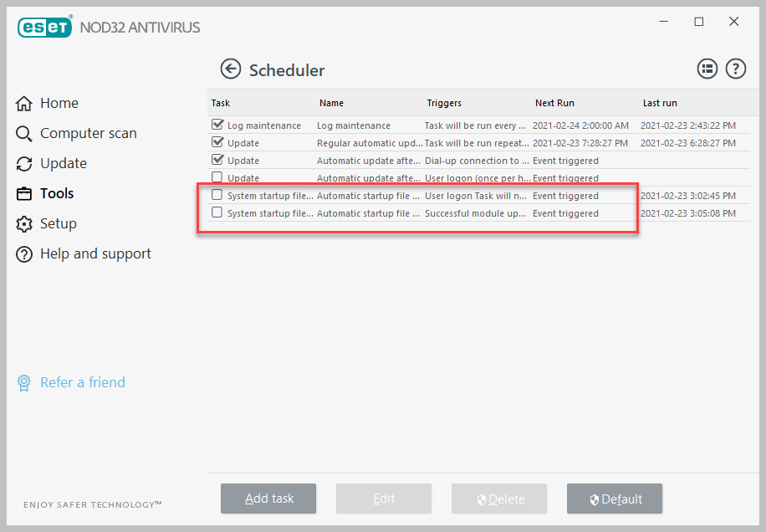This screenshot has width=766, height=532.
Task: Open help via the question mark icon
Action: 735,69
